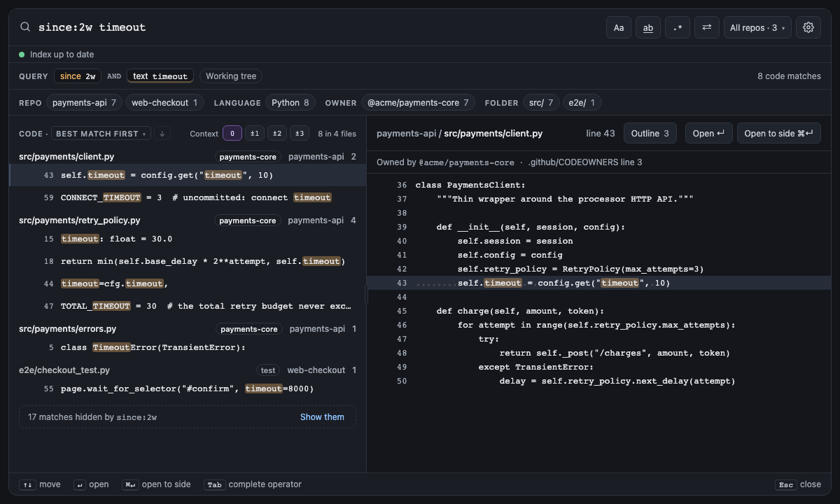The image size is (840, 504).
Task: Select match line 55 page.wait_for_selector
Action: click(x=188, y=389)
